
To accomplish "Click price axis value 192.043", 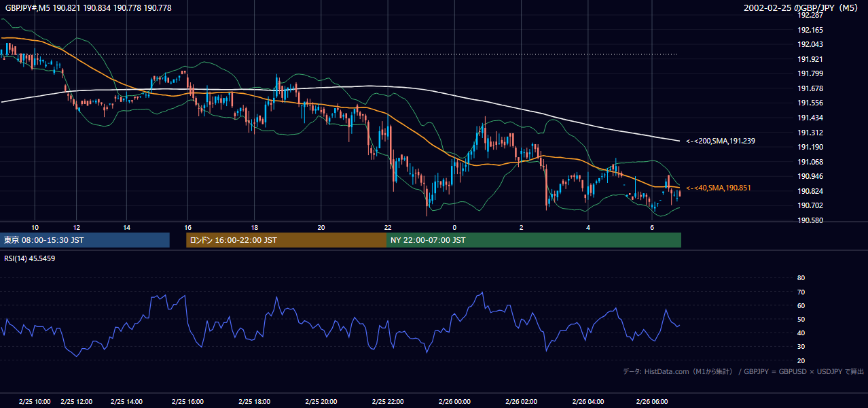I will (810, 44).
